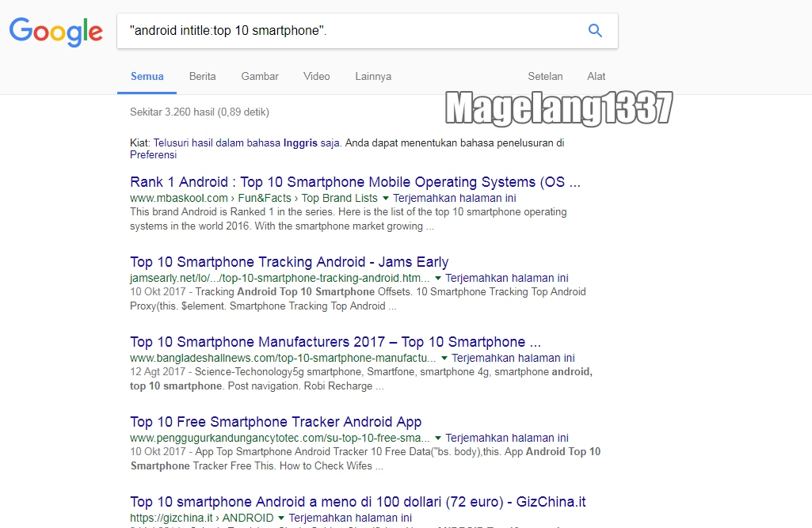Expand dropdown arrow next to bangladeshallnews.com URL
812x528 pixels.
tap(444, 359)
